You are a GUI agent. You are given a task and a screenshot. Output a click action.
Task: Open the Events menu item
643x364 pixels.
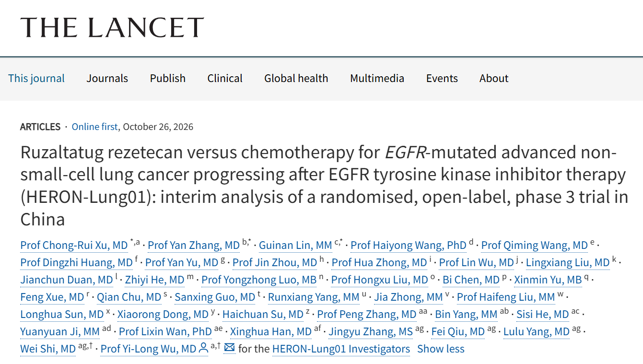442,78
